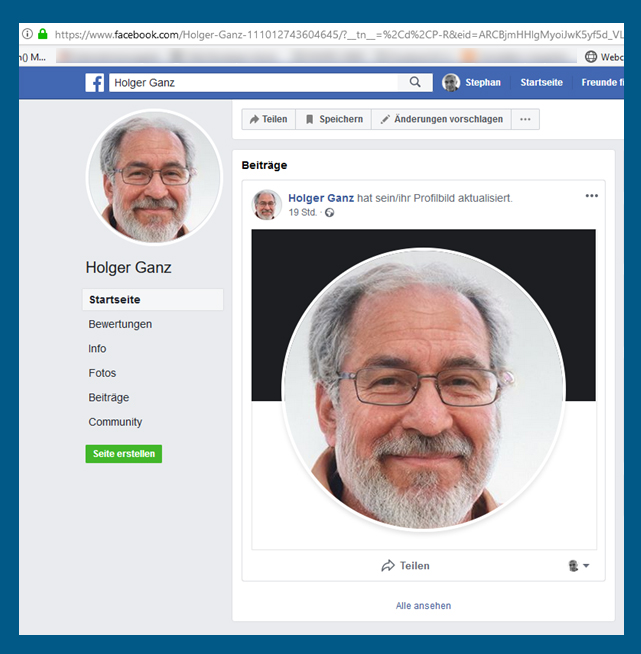
Task: Click the small Holger Ganz avatar in post
Action: click(266, 204)
